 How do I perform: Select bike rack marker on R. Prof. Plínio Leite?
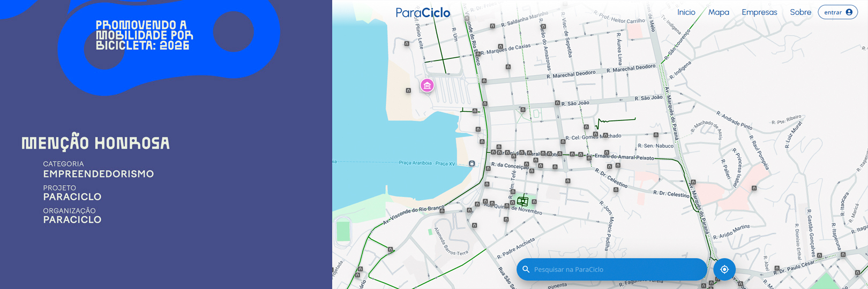coord(407,43)
